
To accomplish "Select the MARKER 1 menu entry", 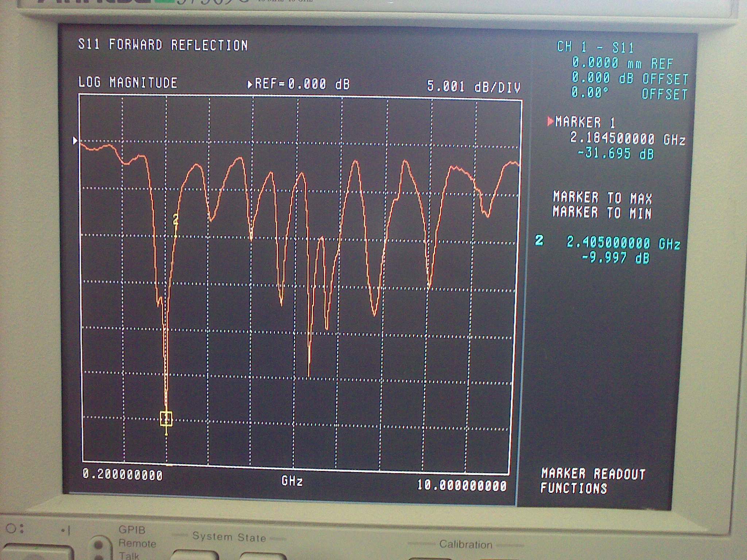I will 585,122.
